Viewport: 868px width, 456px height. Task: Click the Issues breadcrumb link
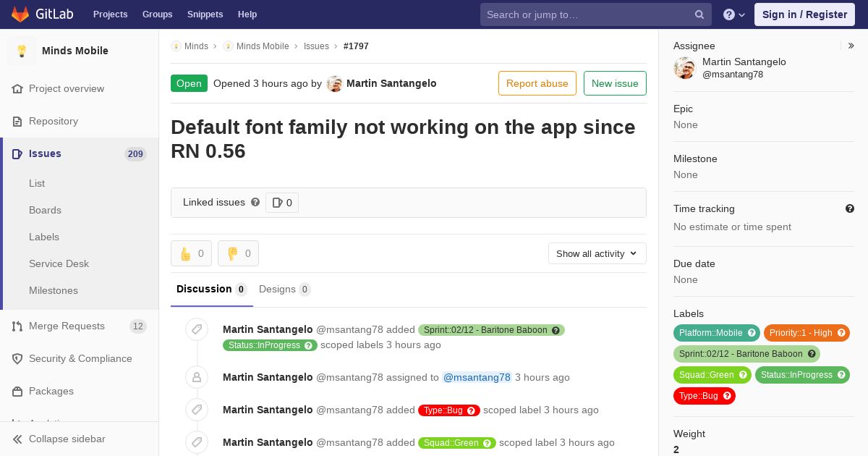click(x=316, y=46)
